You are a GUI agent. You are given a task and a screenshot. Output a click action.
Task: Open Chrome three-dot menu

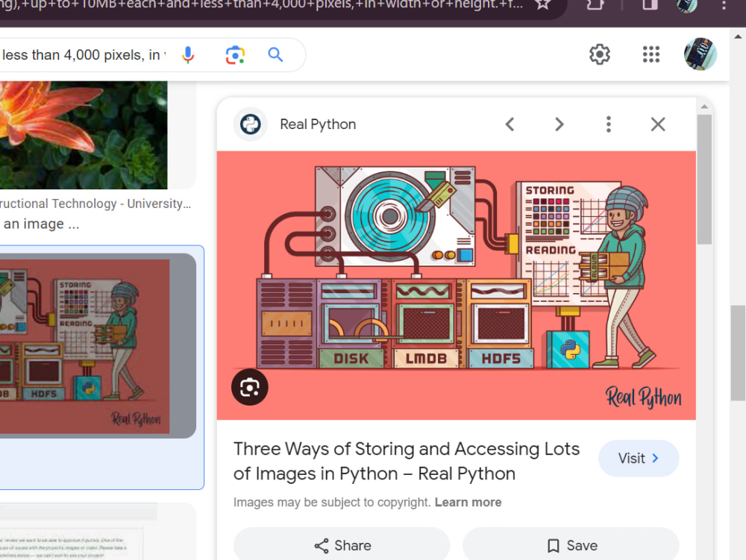click(724, 4)
